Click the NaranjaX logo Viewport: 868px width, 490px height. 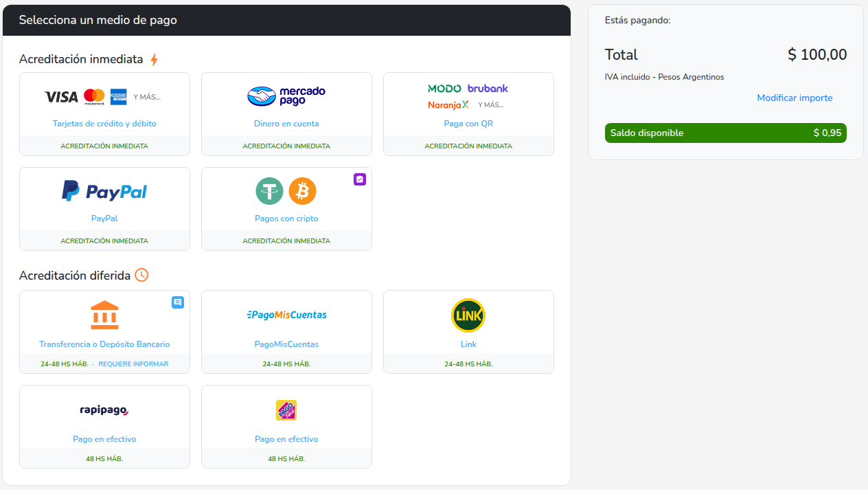click(x=448, y=104)
